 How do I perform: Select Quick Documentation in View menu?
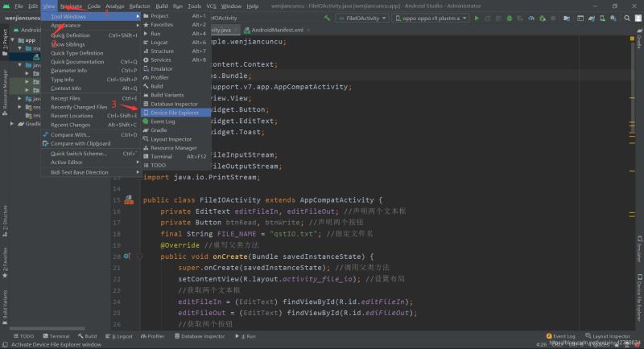[x=91, y=62]
